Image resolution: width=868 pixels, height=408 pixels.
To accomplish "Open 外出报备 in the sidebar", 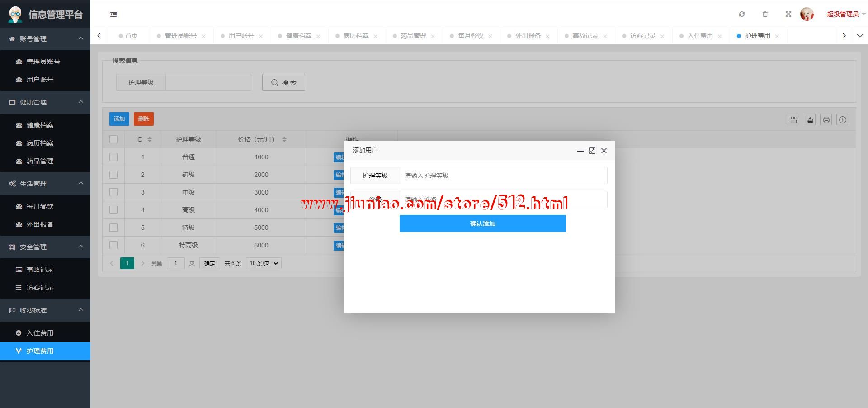I will [x=45, y=224].
